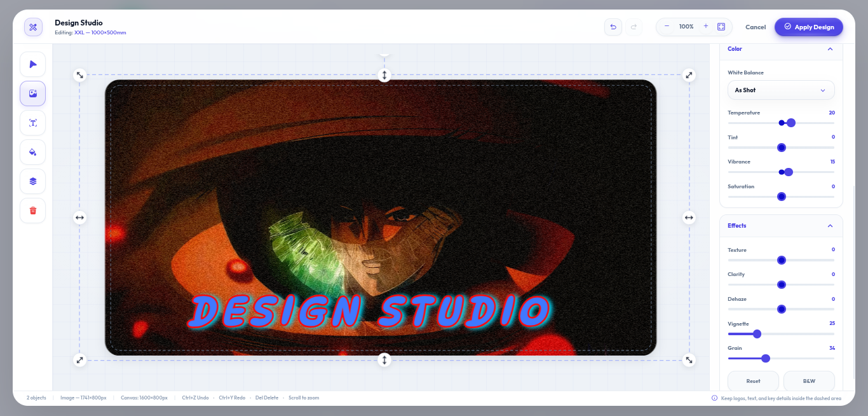Adjust the Vibrance slider
Image resolution: width=868 pixels, height=416 pixels.
781,172
